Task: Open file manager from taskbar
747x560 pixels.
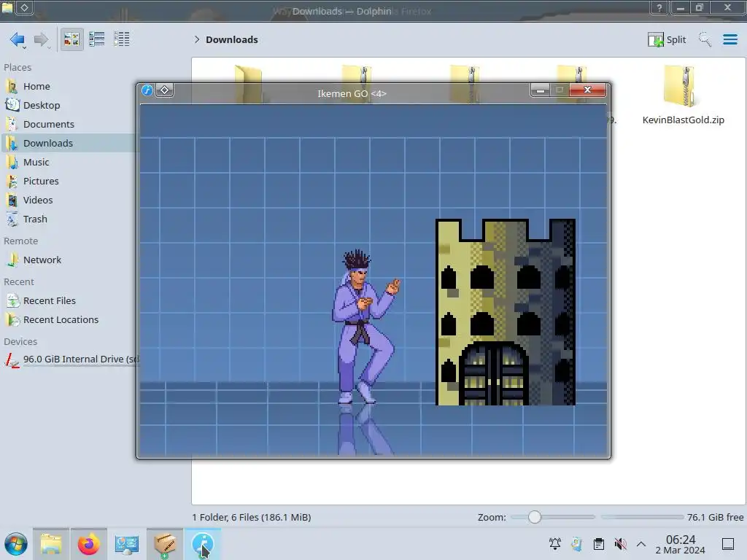Action: coord(51,544)
